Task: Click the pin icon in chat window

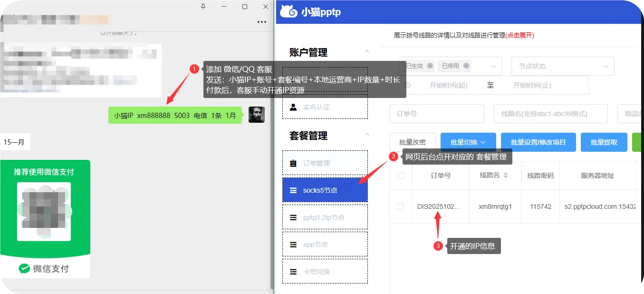Action: (x=203, y=7)
